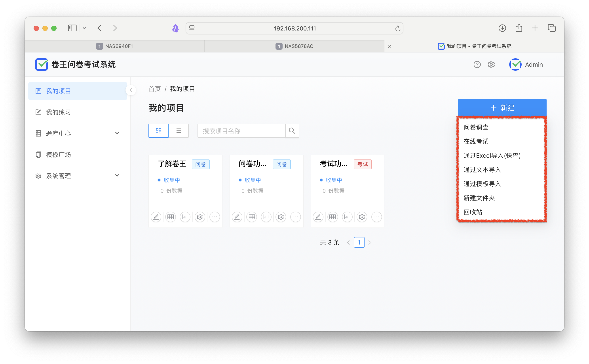
Task: Click the red 考试 tag
Action: point(362,164)
